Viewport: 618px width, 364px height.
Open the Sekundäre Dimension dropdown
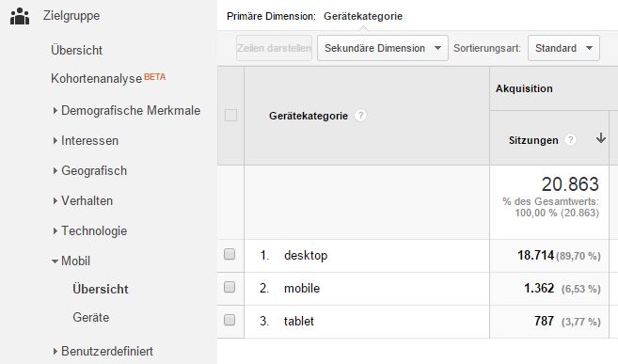tap(382, 48)
